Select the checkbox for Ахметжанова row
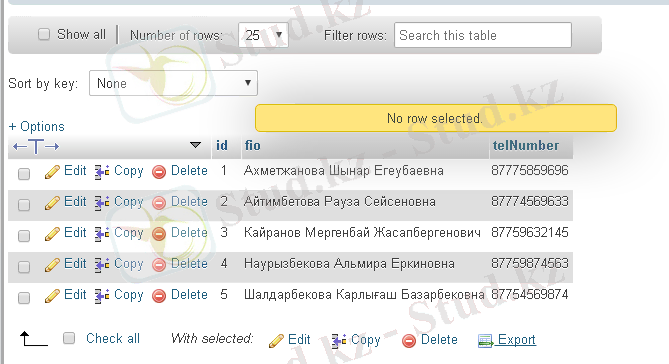 [x=24, y=174]
